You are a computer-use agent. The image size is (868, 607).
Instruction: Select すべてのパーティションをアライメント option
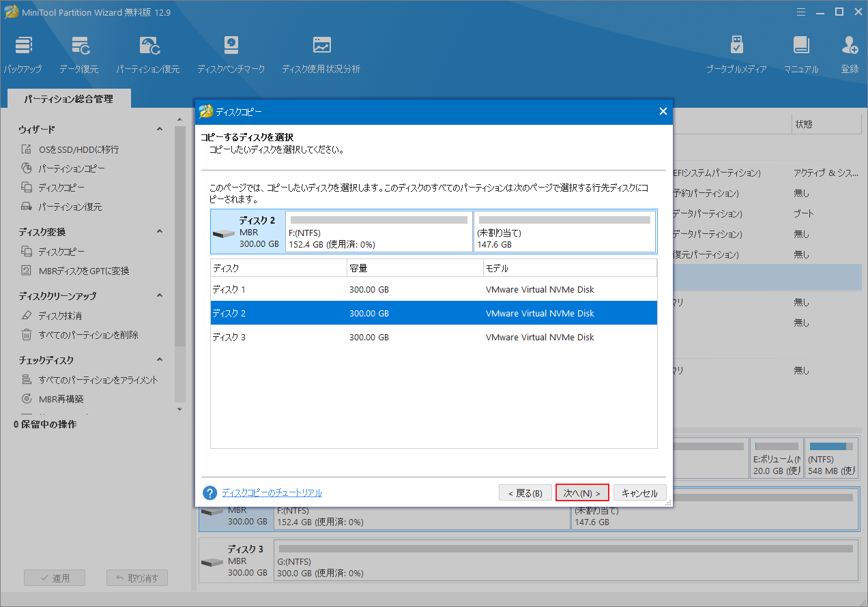89,380
